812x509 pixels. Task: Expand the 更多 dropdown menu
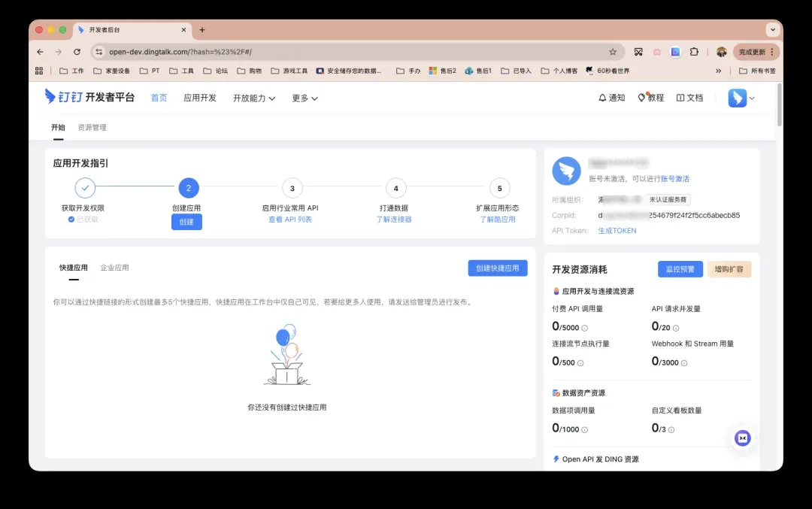[x=304, y=98]
